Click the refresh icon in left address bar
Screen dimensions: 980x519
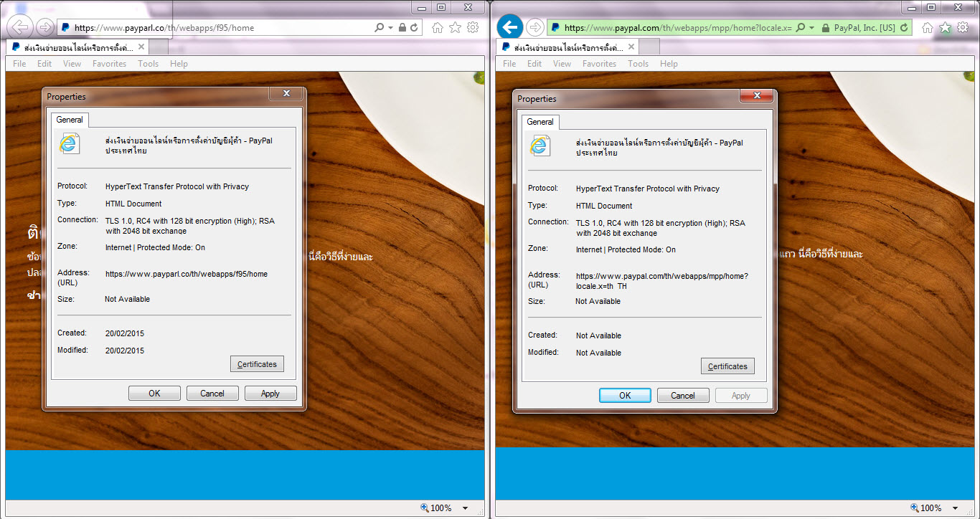coord(414,28)
